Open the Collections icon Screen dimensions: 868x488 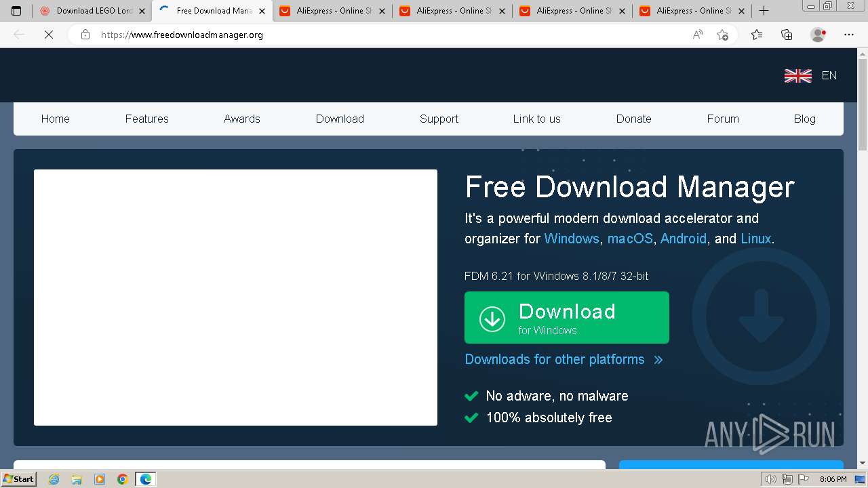787,35
